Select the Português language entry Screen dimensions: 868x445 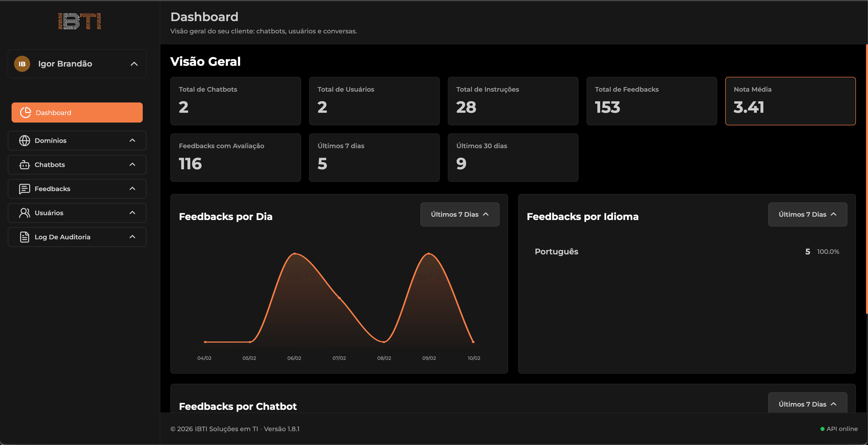pyautogui.click(x=556, y=251)
